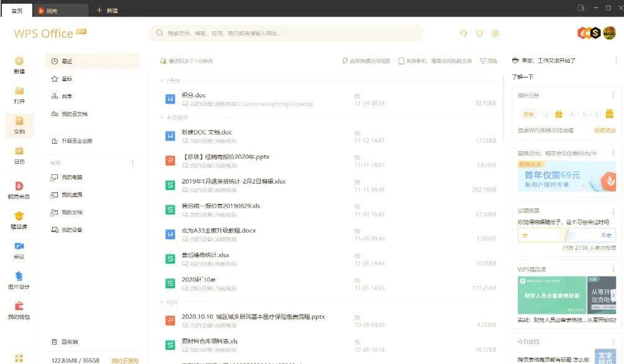Open the settings gear icon near search
Screen dimensions: 624x364
[x=495, y=33]
